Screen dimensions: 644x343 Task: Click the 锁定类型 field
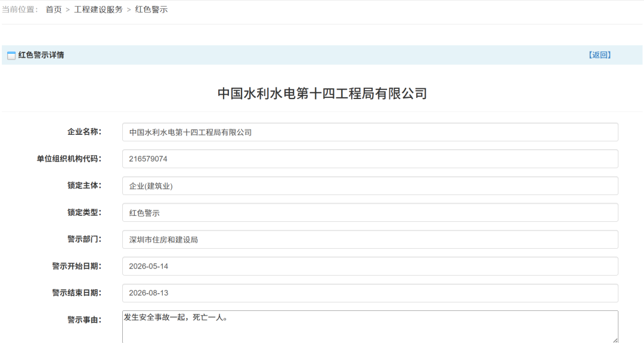370,213
